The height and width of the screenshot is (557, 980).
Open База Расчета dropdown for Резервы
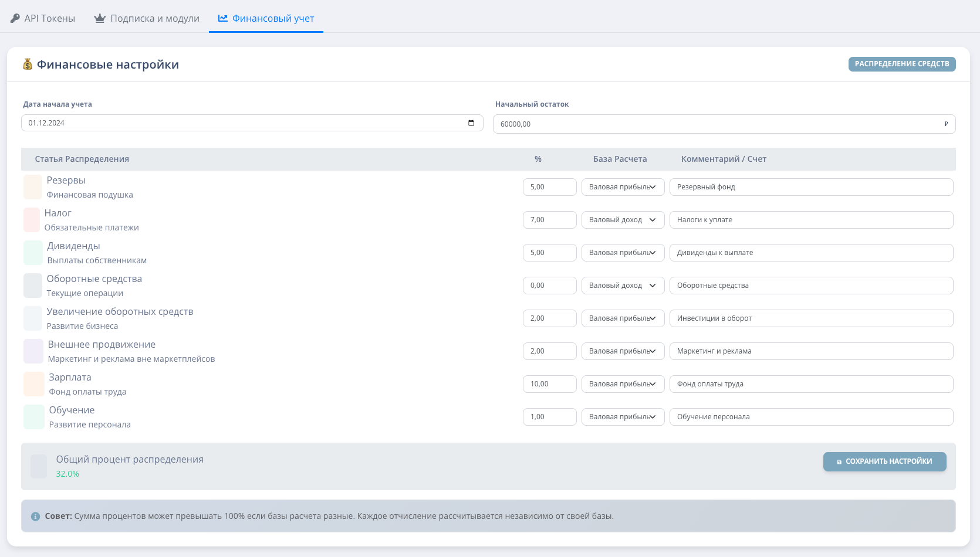(x=623, y=187)
